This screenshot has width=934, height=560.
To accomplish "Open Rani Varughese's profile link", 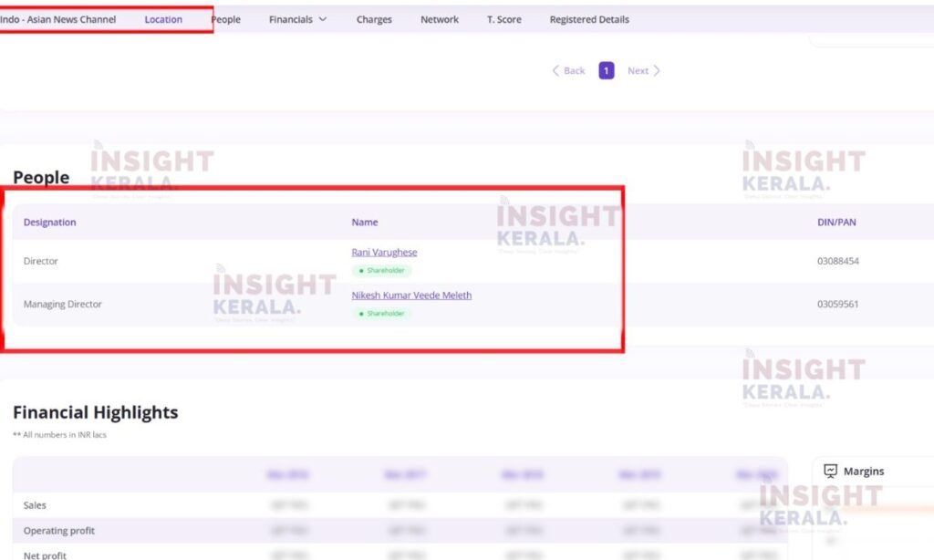I will [384, 253].
